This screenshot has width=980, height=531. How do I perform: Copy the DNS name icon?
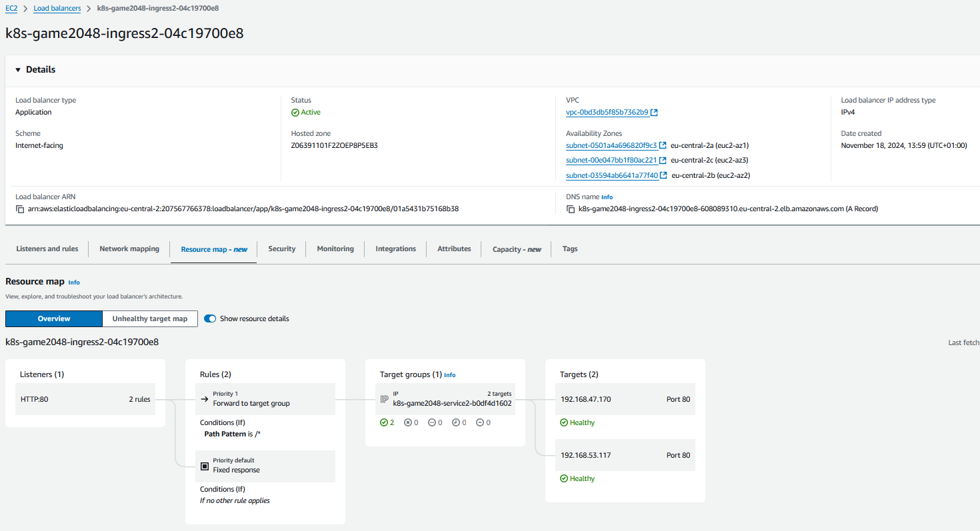point(571,209)
